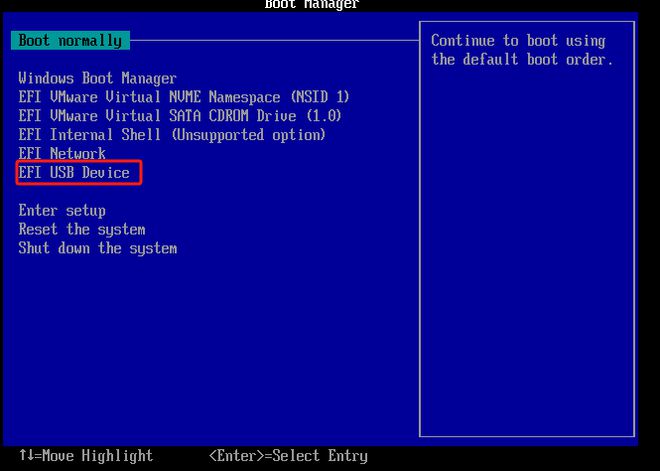Click help text 'Continue to boot using'
The height and width of the screenshot is (471, 660).
(x=518, y=41)
